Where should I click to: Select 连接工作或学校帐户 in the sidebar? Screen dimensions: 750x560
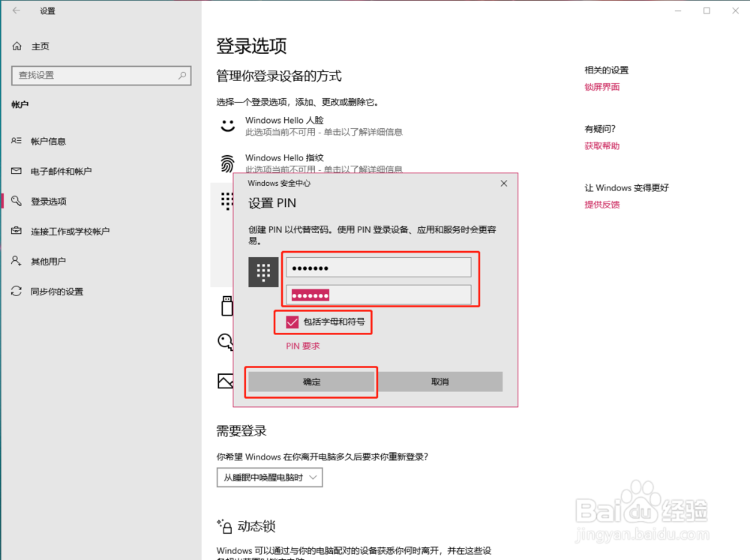click(70, 232)
